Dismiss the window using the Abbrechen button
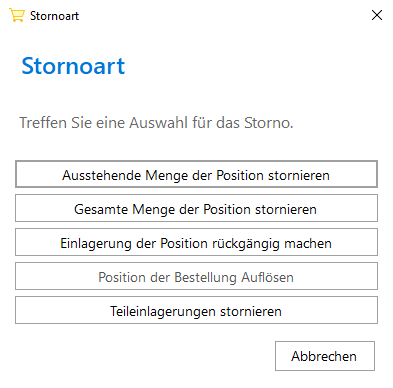The height and width of the screenshot is (388, 393). (325, 356)
